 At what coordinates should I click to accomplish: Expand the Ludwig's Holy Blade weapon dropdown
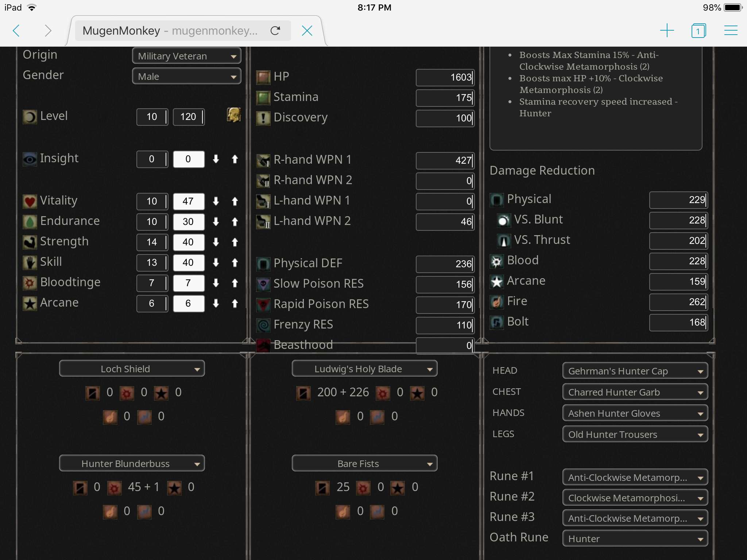(x=364, y=369)
